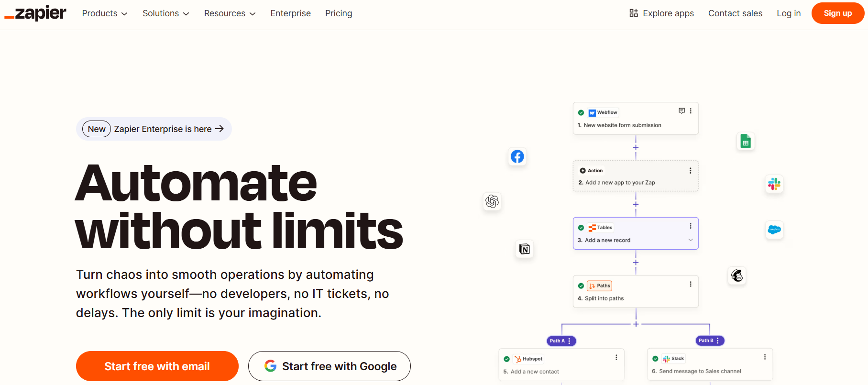Select the Mailchimp icon
This screenshot has height=385, width=868.
pos(737,276)
